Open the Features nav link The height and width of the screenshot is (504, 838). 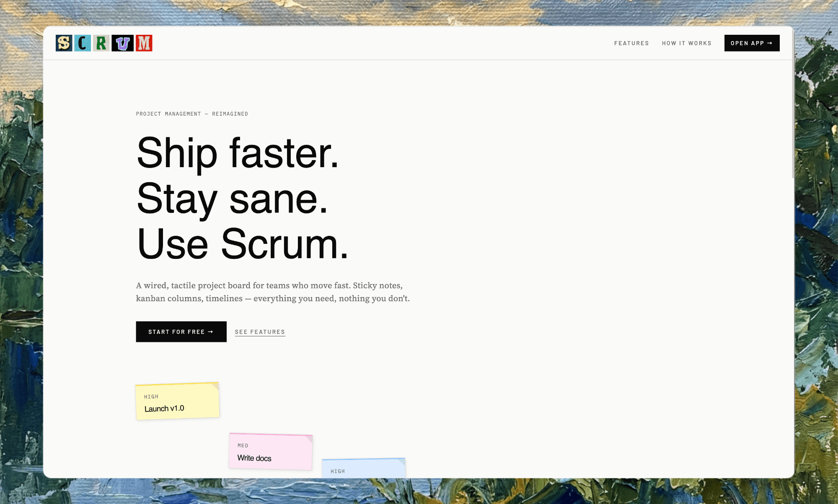click(631, 43)
